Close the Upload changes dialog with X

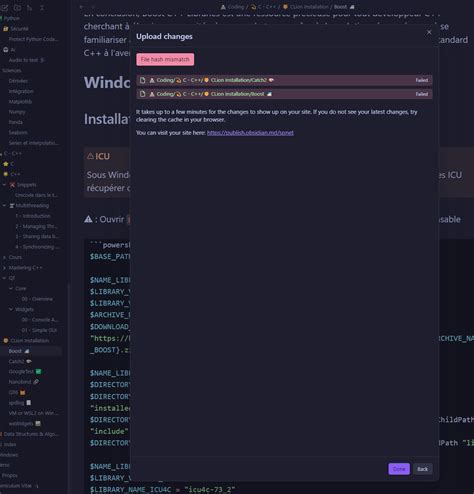point(429,32)
